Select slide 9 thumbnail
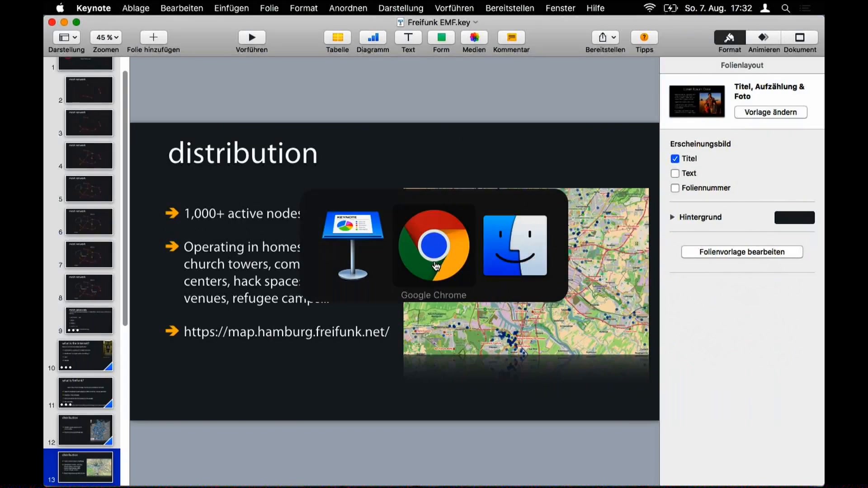Image resolution: width=868 pixels, height=488 pixels. (x=89, y=320)
